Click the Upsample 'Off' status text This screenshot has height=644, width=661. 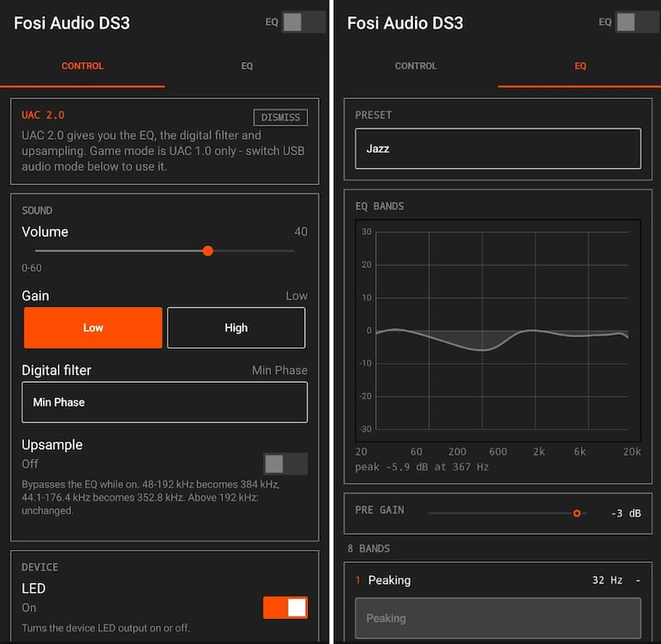[x=30, y=464]
